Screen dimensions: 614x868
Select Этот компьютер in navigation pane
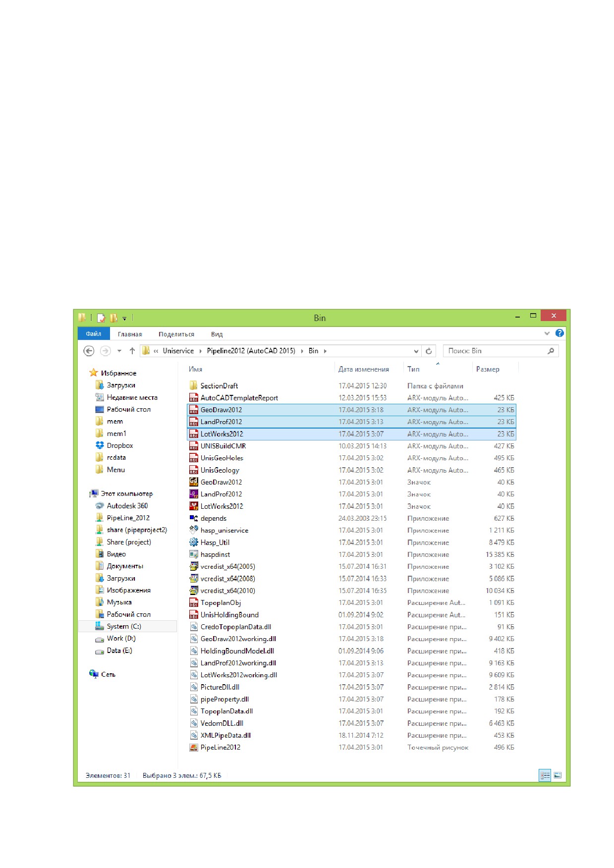pyautogui.click(x=127, y=493)
